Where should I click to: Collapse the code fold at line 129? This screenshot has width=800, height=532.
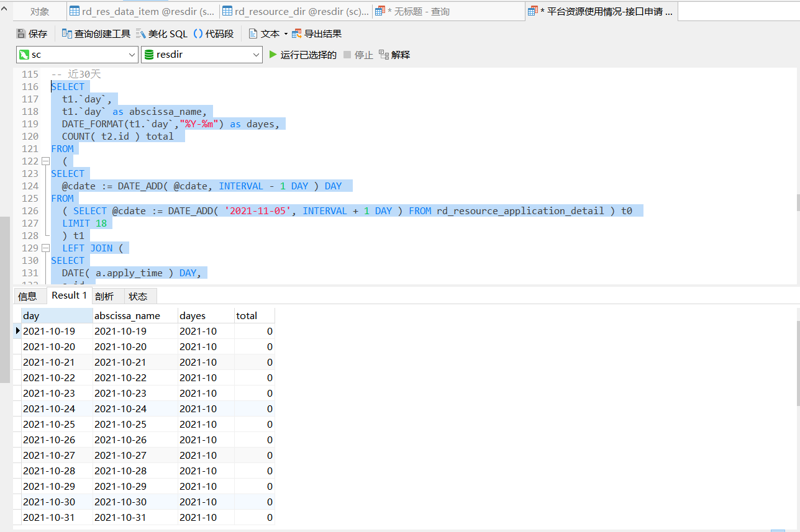[45, 248]
